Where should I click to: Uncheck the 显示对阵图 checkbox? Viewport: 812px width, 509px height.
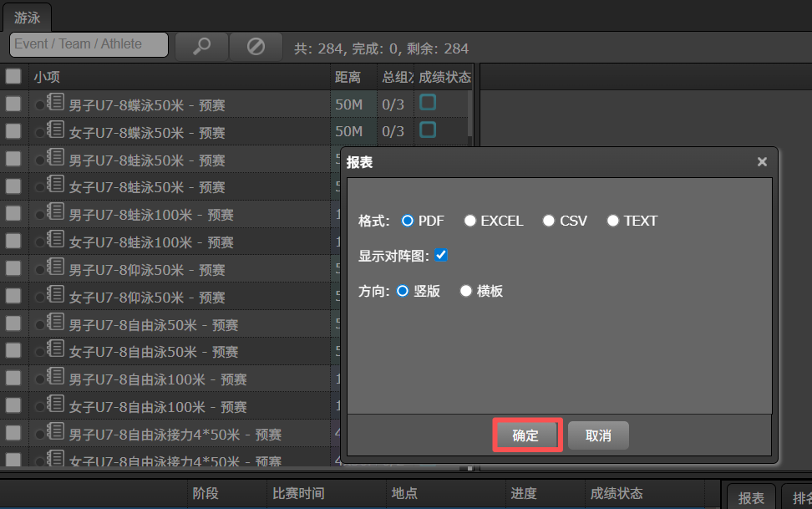point(440,256)
